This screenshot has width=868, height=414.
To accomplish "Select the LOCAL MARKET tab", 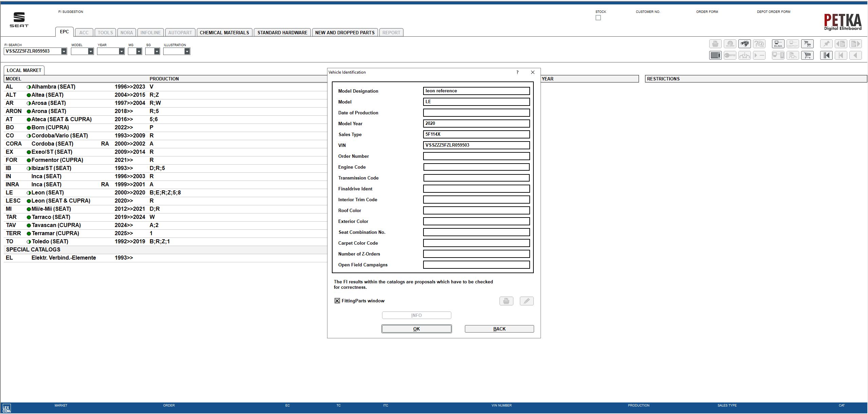I will pyautogui.click(x=24, y=70).
